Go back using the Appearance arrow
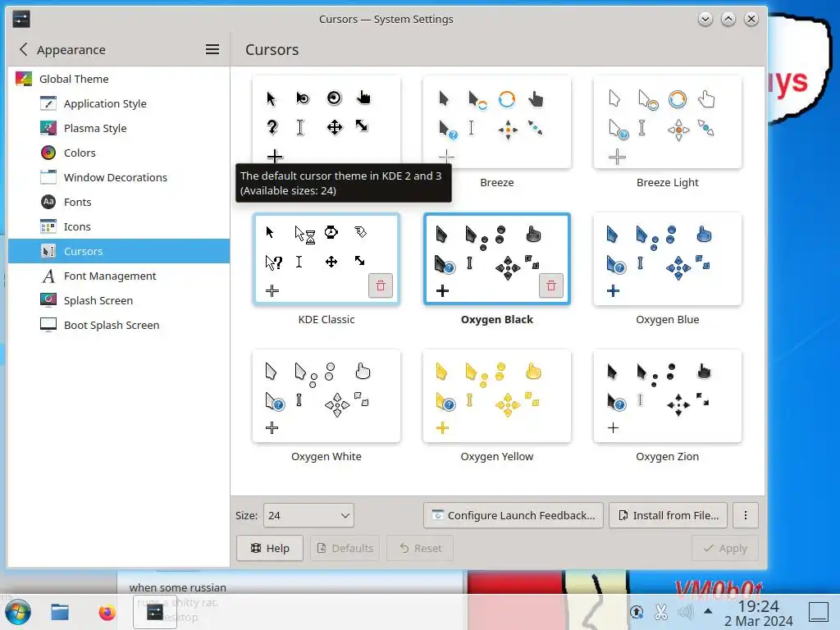This screenshot has width=840, height=630. click(x=24, y=49)
